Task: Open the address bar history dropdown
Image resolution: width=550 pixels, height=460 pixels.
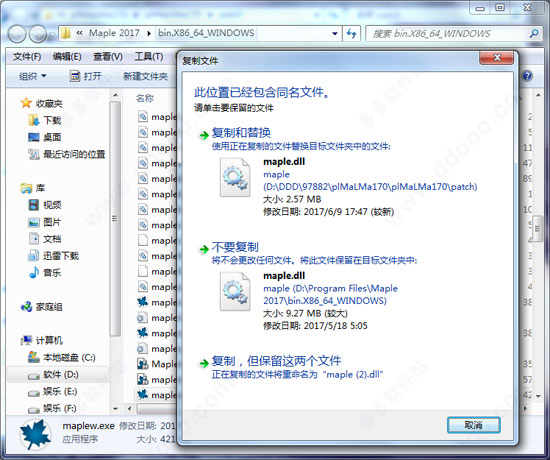Action: tap(335, 34)
